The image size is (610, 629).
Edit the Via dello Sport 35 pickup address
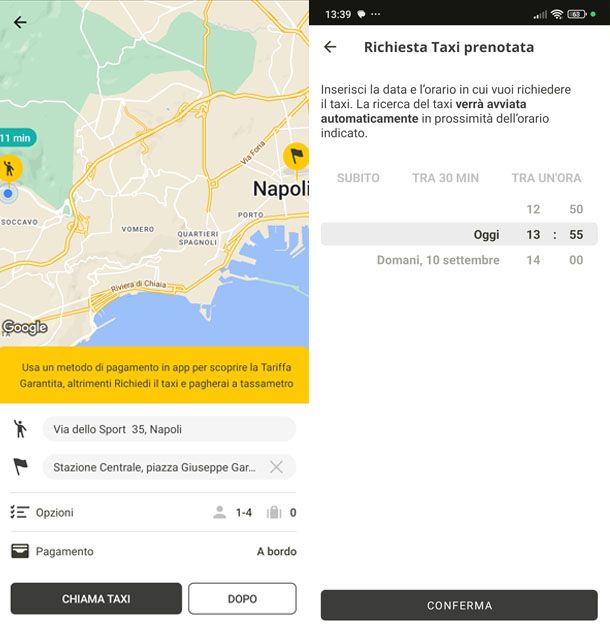click(x=169, y=429)
